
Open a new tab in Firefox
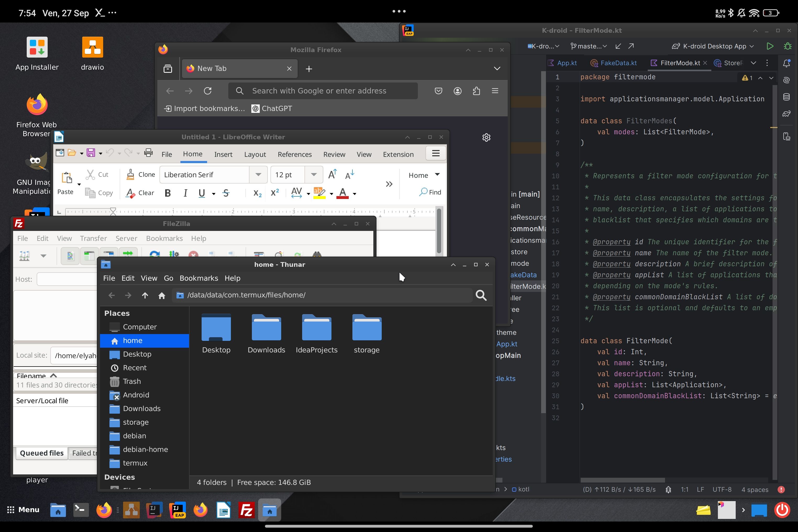(309, 69)
